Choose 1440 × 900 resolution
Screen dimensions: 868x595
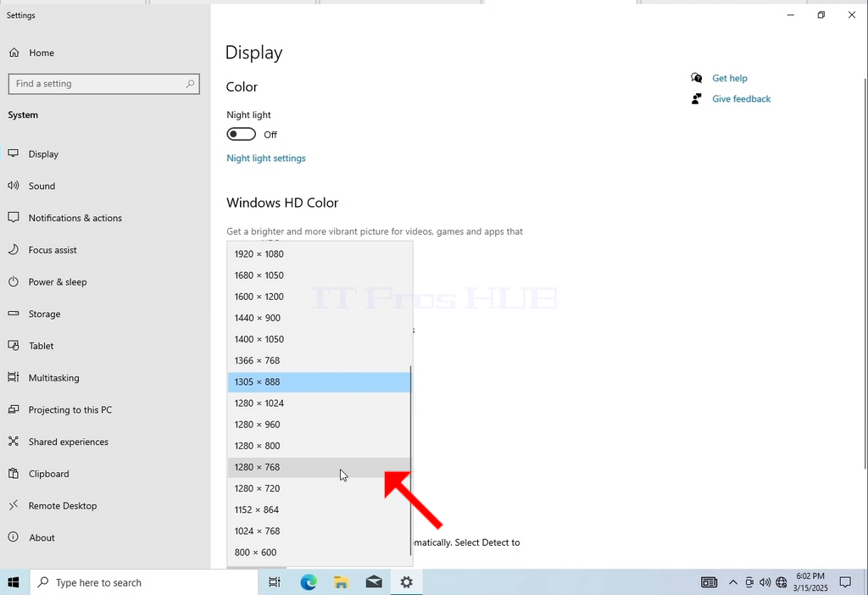coord(320,318)
